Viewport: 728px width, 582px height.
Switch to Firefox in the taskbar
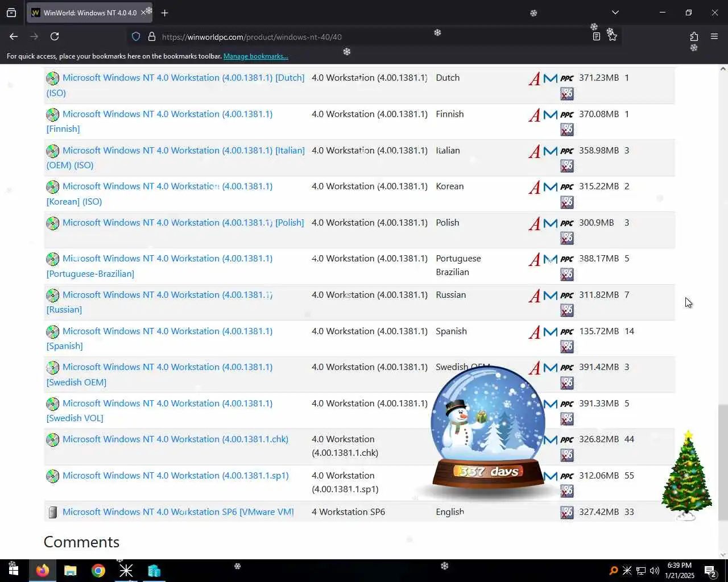tap(43, 571)
